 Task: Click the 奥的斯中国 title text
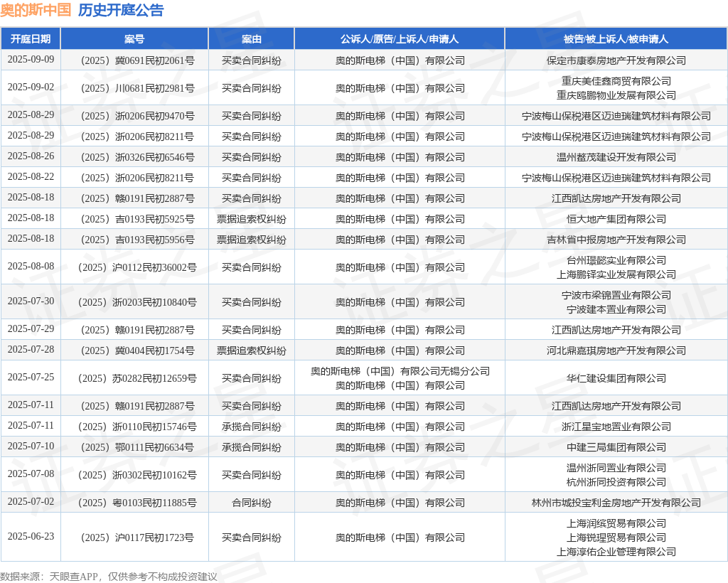pyautogui.click(x=36, y=10)
